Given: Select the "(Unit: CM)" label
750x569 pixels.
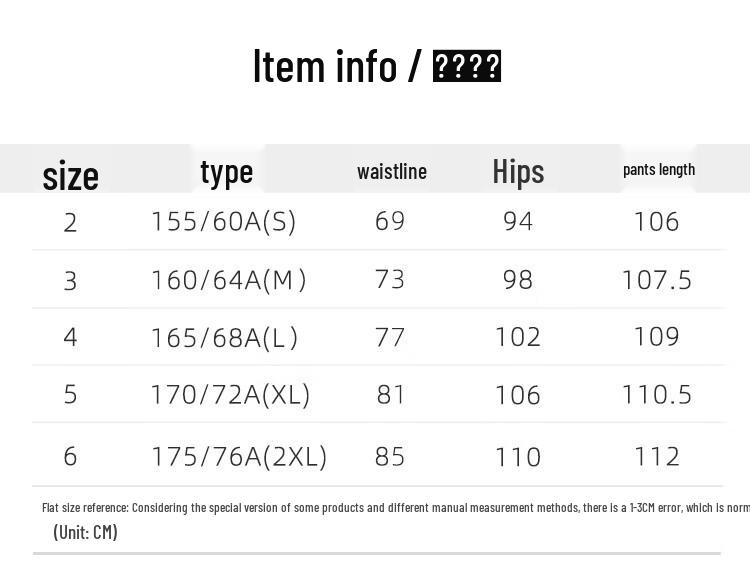Looking at the screenshot, I should click(86, 532).
